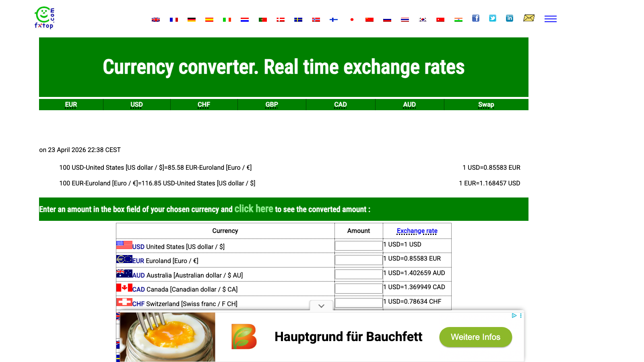
Task: Contact via the email envelope icon
Action: coord(528,18)
